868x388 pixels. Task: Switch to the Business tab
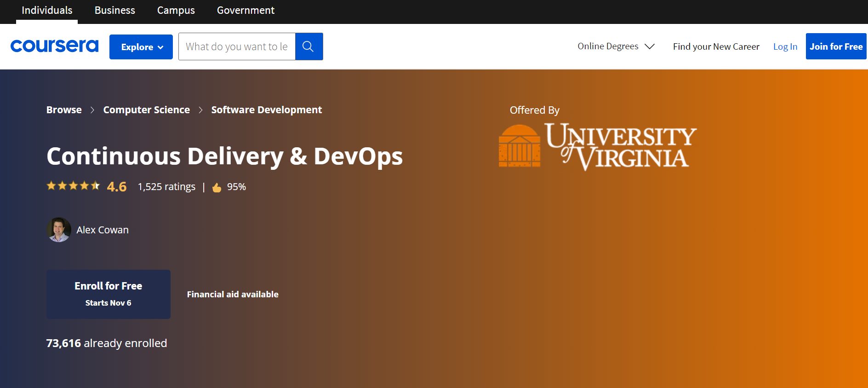click(x=115, y=11)
